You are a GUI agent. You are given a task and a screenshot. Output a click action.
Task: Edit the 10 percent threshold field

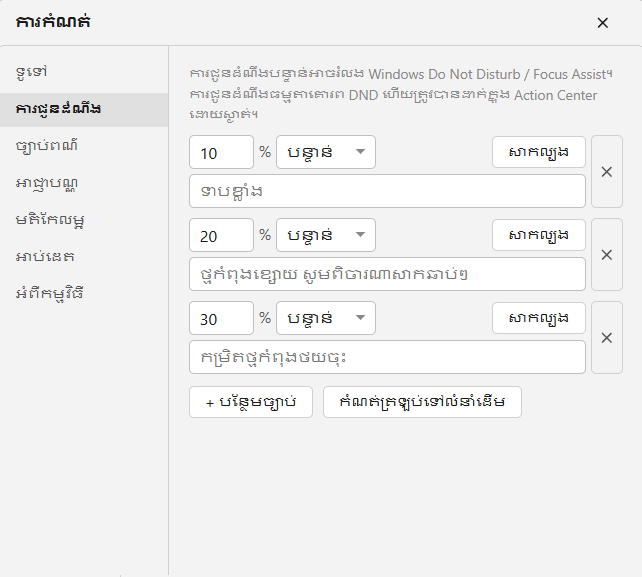(222, 152)
